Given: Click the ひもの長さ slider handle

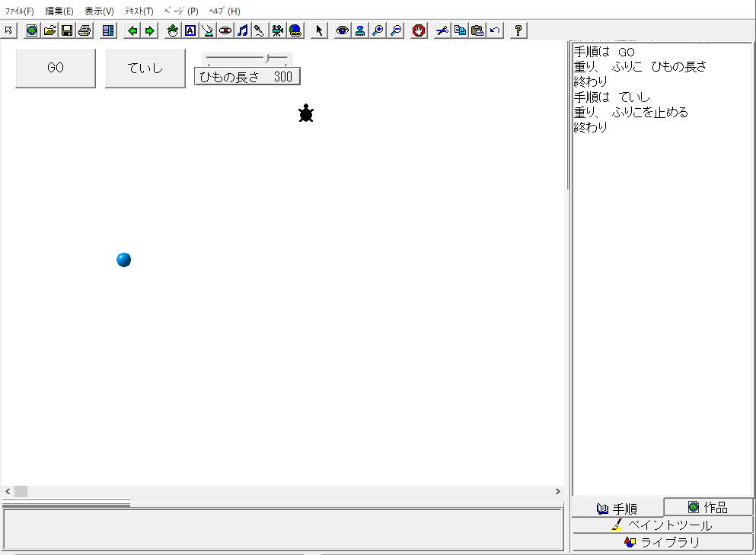Looking at the screenshot, I should point(267,58).
